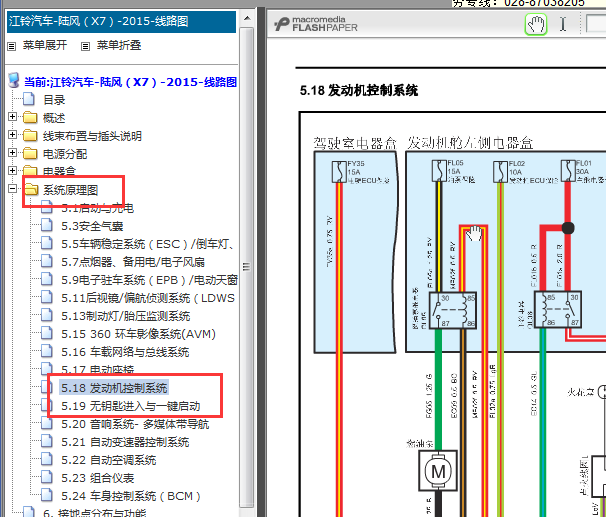Screen dimensions: 606x517
Task: Click the computer icon beside 当前:江铃汽车-陆风
Action: click(14, 81)
